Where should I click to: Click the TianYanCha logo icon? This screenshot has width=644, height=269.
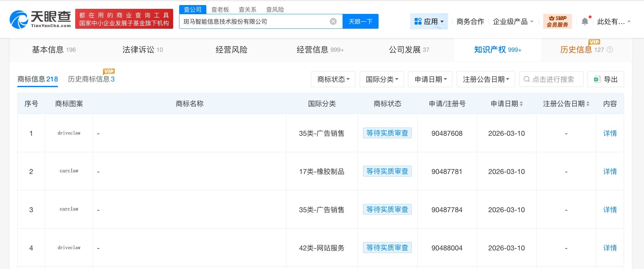tap(19, 20)
